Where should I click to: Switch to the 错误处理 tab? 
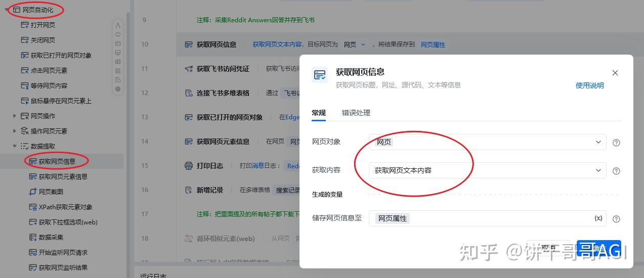click(x=356, y=113)
